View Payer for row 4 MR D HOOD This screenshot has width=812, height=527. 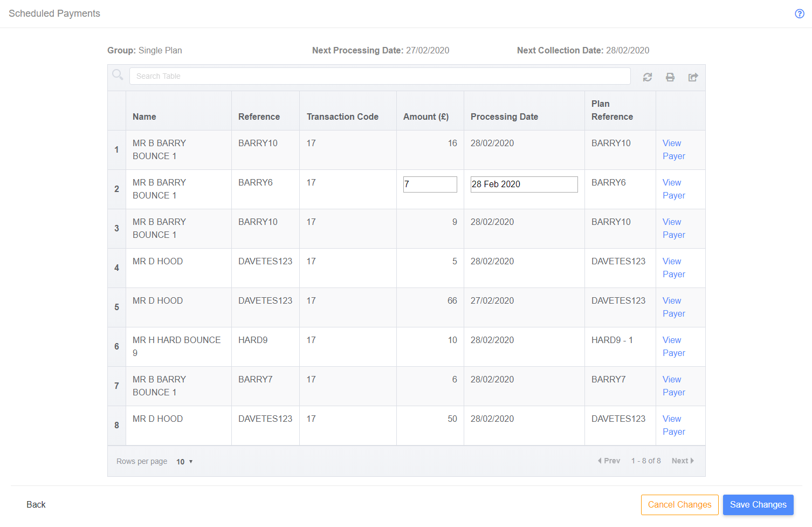point(673,268)
